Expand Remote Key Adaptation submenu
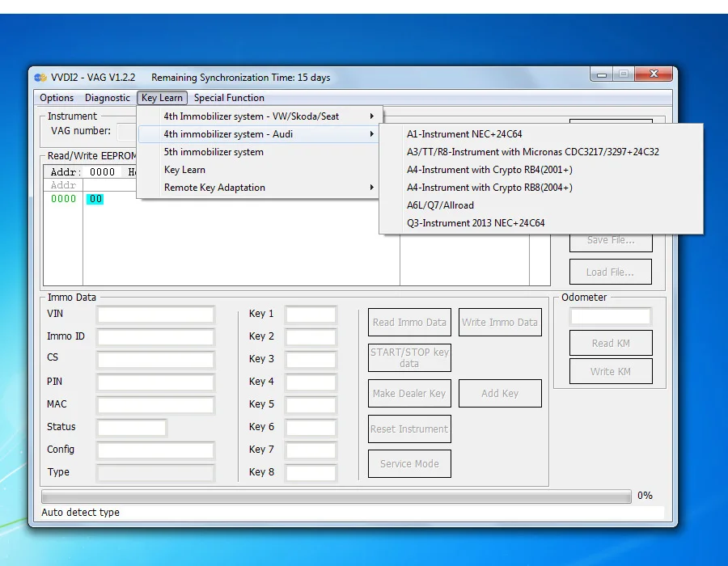Viewport: 728px width, 566px height. [259, 188]
